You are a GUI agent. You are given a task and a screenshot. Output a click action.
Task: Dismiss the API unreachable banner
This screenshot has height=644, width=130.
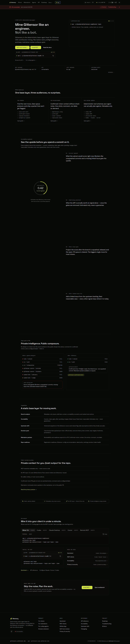tap(119, 7)
